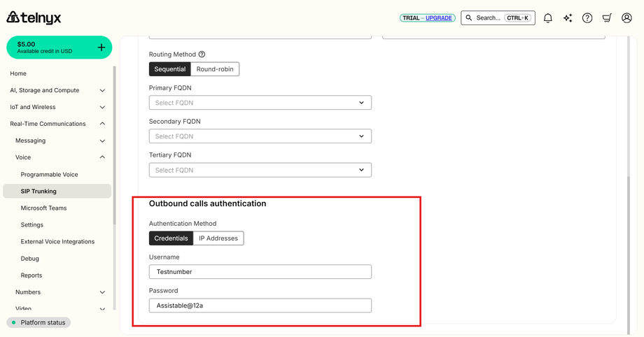Click the $5.00 available credit button
Viewport: 644px width, 337px height.
pyautogui.click(x=59, y=48)
